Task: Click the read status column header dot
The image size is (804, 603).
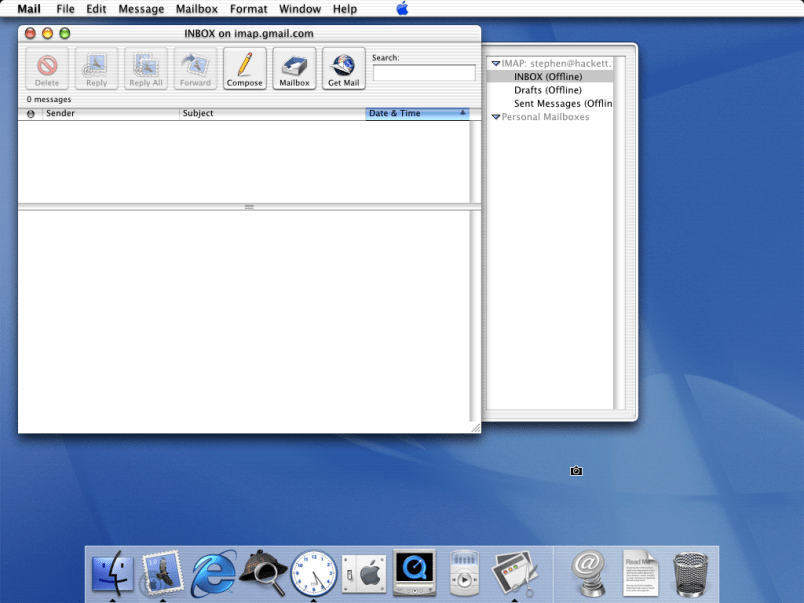Action: tap(31, 114)
